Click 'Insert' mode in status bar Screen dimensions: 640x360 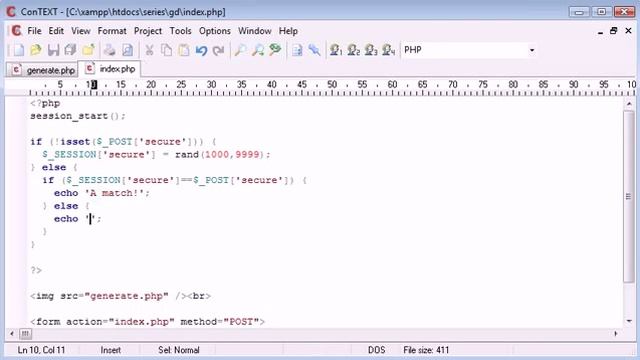click(110, 350)
